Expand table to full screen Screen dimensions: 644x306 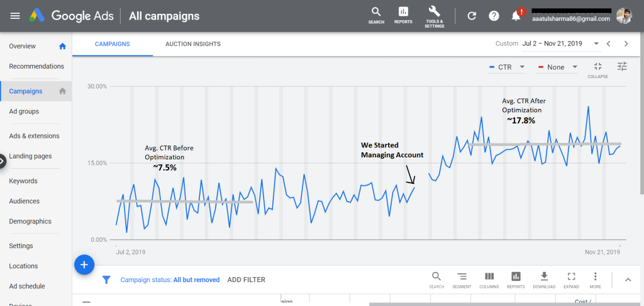571,280
